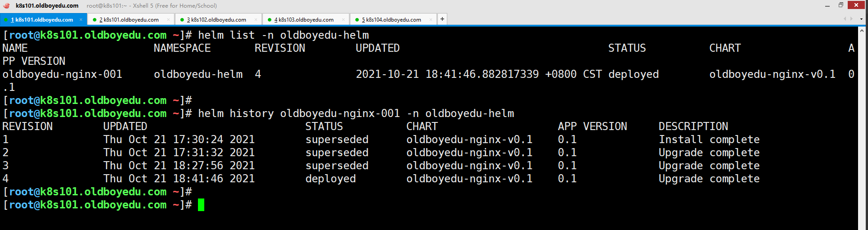Click the Xshell app icon in title bar
Viewport: 868px width, 230px height.
click(x=6, y=5)
